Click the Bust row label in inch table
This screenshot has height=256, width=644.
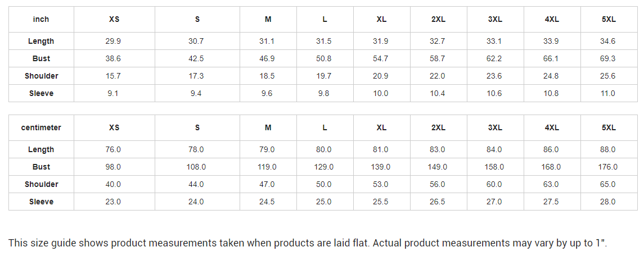click(x=41, y=58)
